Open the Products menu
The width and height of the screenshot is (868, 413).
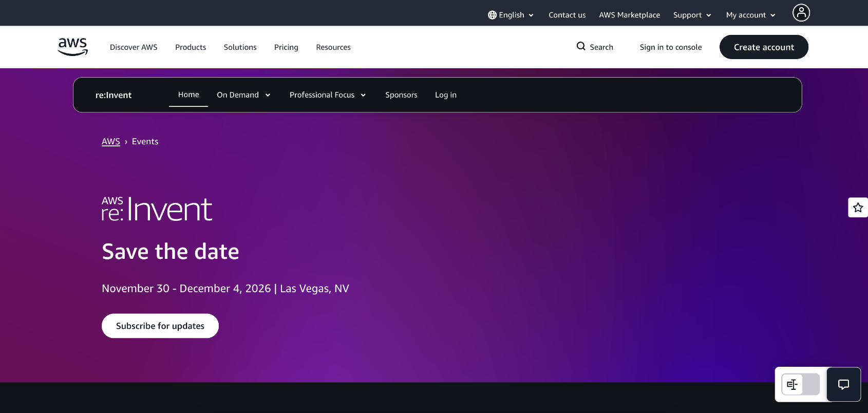tap(191, 47)
